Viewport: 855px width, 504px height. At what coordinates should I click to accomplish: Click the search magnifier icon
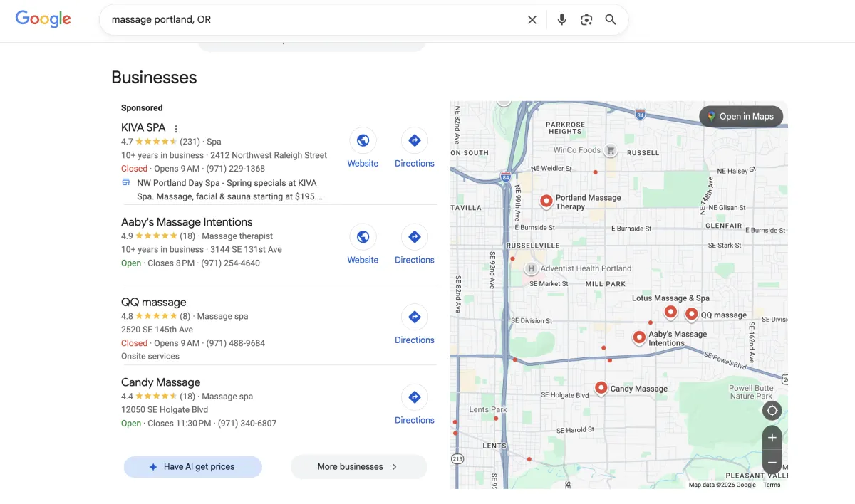click(x=610, y=19)
